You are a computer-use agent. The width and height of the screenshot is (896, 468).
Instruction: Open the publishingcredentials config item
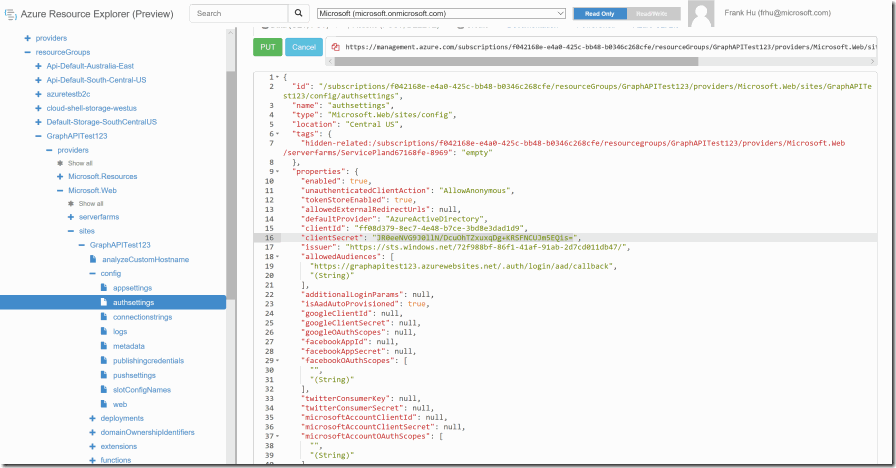click(149, 361)
